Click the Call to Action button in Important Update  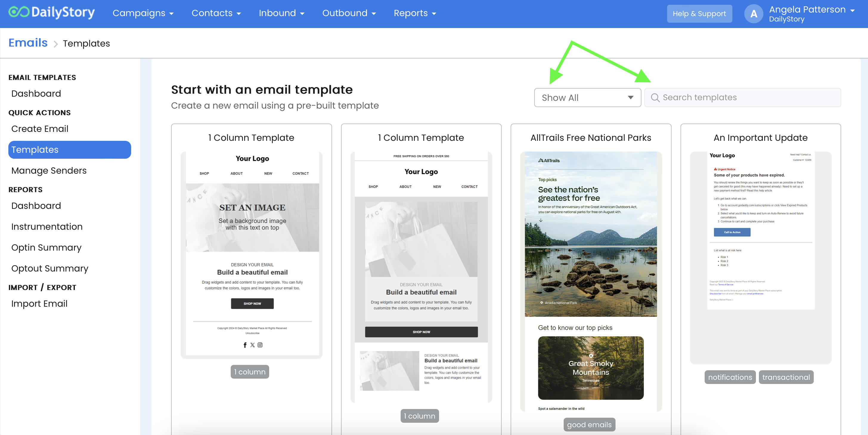click(x=732, y=232)
